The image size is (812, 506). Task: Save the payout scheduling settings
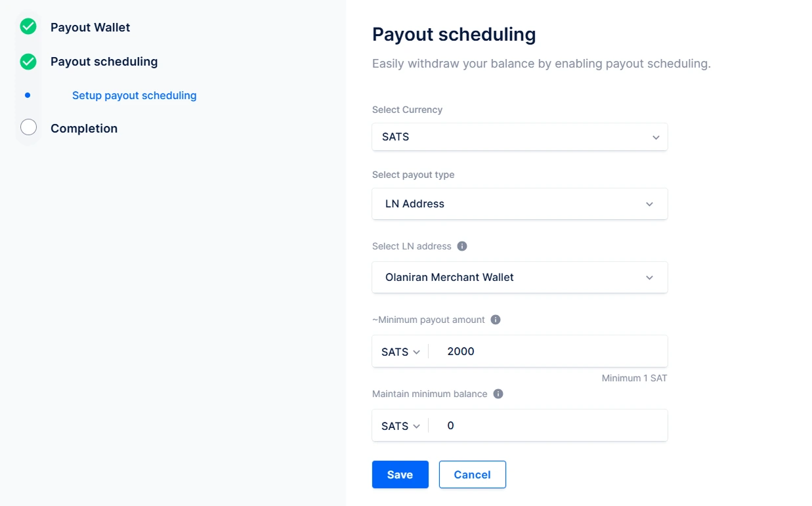400,474
